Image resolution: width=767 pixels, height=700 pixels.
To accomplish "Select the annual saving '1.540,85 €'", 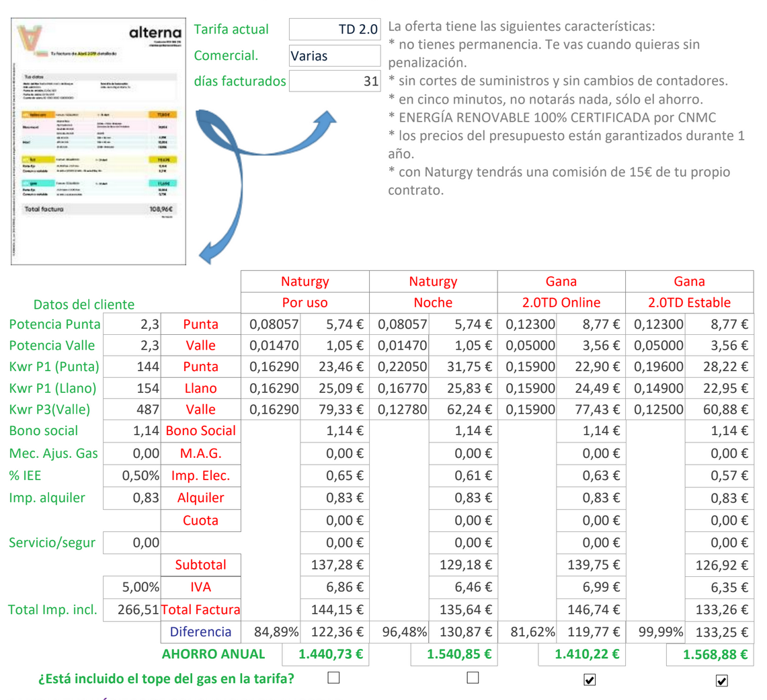I will (x=454, y=654).
